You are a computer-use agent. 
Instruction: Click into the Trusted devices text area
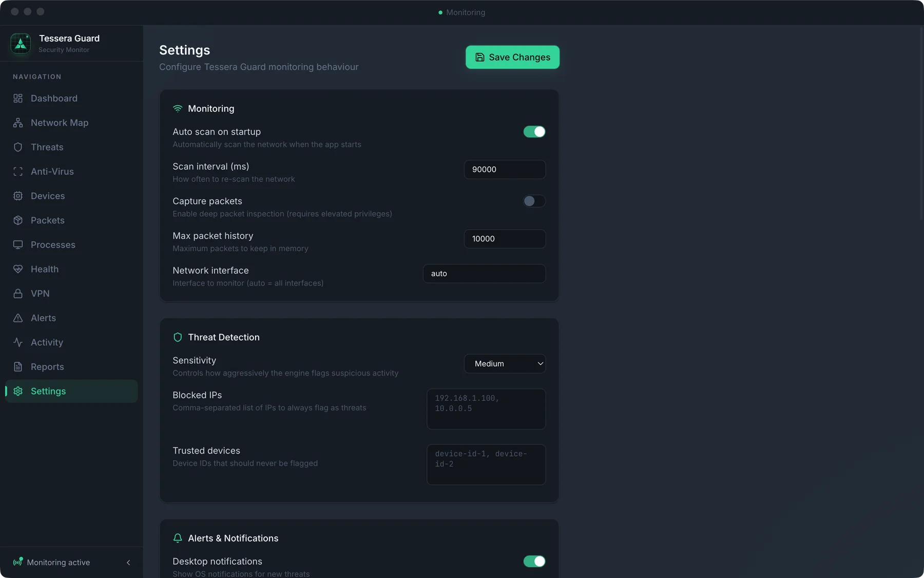click(486, 464)
